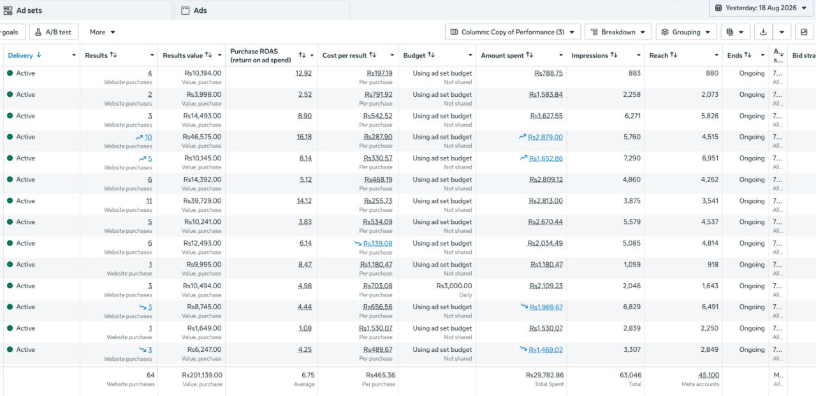Click the Reach column sort icon
Screen dimensions: 816x396
click(673, 55)
